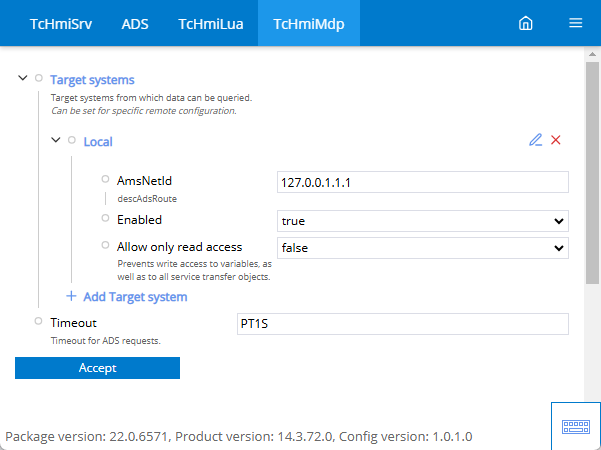This screenshot has height=450, width=601.
Task: Click the 'Prevents write access to variables' description
Action: point(194,270)
